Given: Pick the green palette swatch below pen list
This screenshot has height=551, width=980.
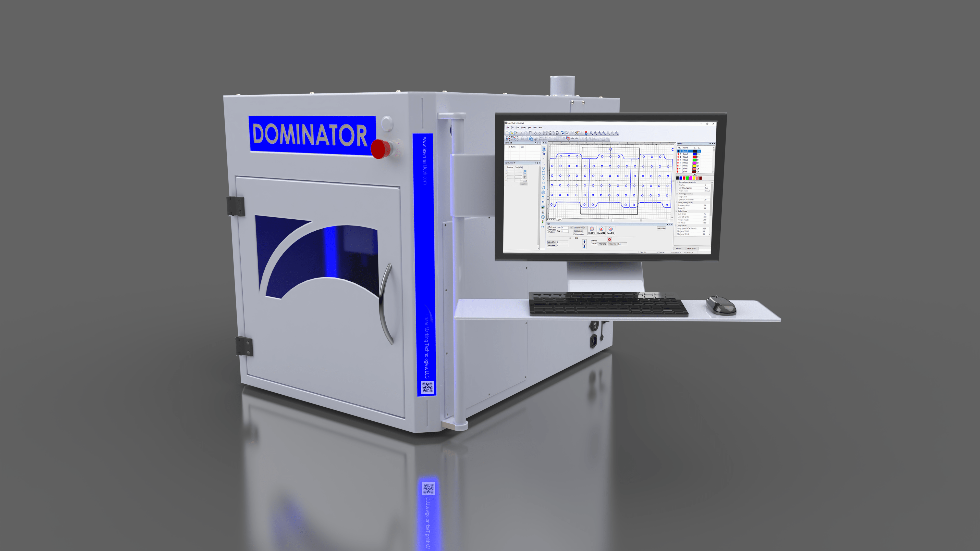Looking at the screenshot, I should pos(688,178).
